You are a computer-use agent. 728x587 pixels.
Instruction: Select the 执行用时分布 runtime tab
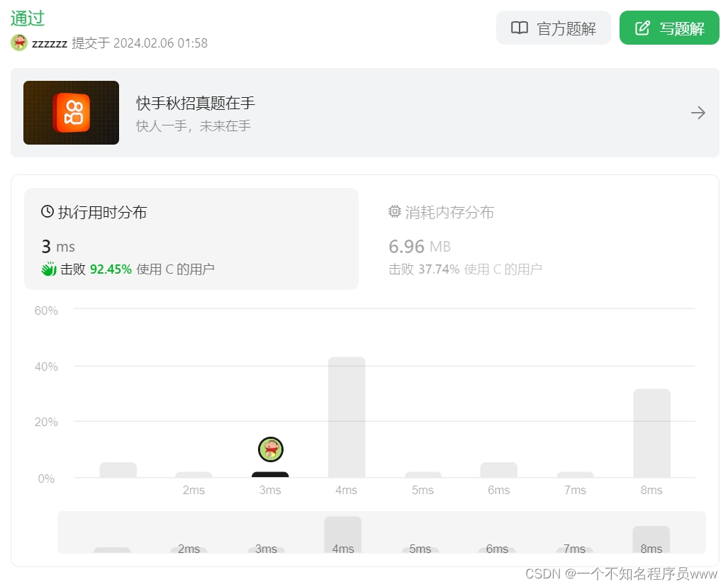(x=191, y=239)
